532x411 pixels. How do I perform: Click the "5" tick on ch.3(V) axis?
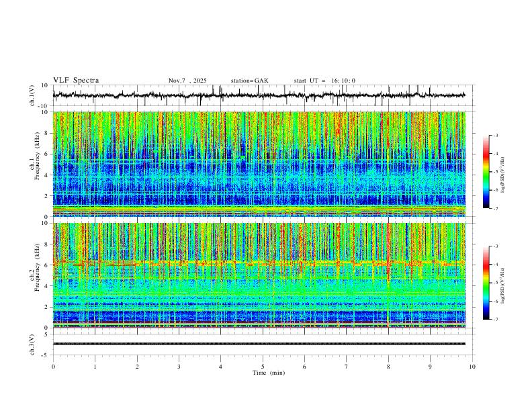click(47, 334)
